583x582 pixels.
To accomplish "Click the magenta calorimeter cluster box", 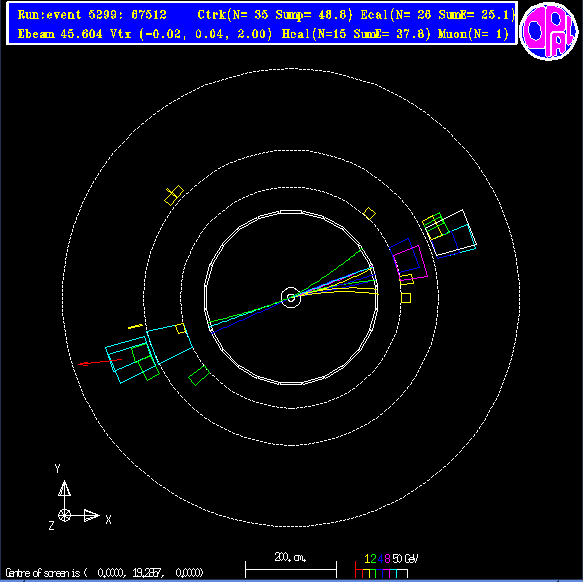I will pos(410,262).
